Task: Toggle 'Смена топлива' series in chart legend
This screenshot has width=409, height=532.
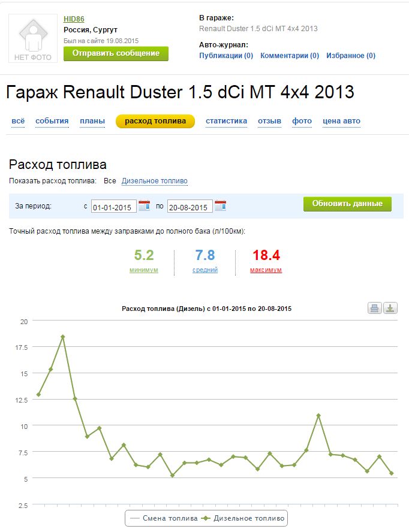Action: [164, 518]
